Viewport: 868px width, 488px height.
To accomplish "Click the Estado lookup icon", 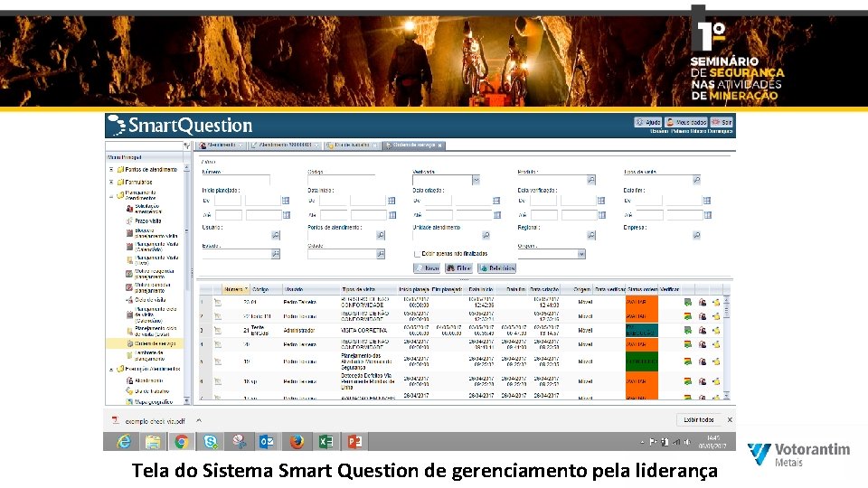I will tap(275, 254).
